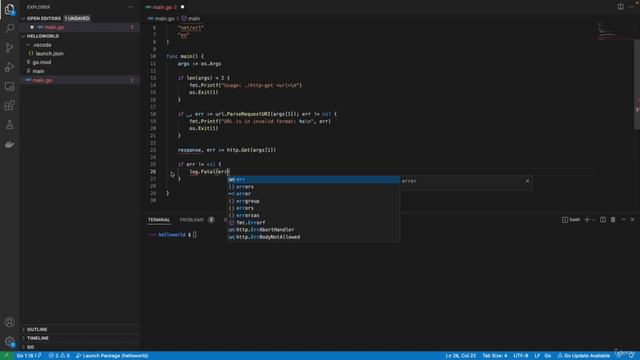
Task: Open the Testing flask view
Action: 9,124
